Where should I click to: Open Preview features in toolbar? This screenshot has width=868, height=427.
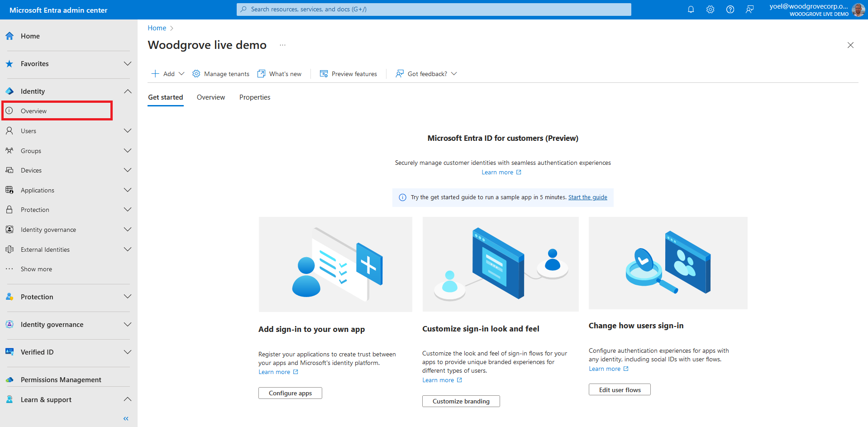(348, 74)
